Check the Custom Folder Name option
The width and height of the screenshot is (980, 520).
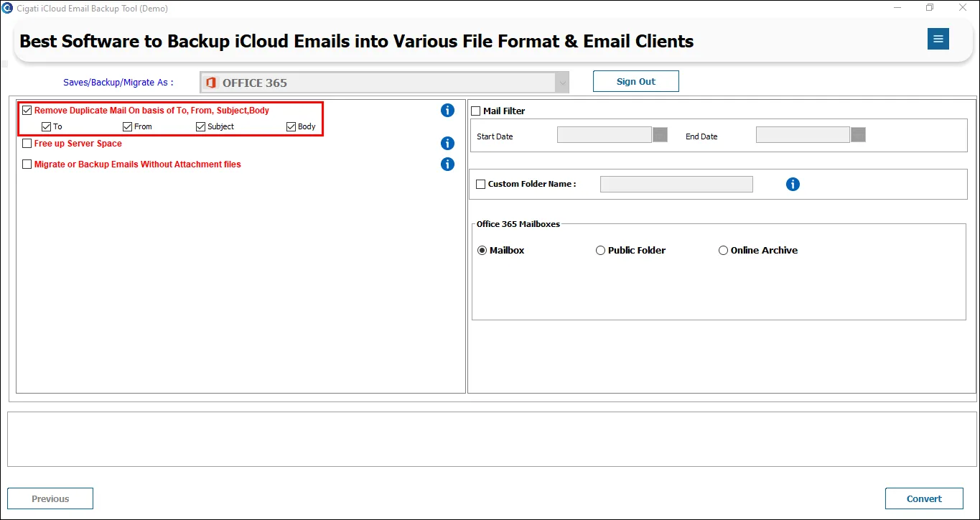[481, 185]
